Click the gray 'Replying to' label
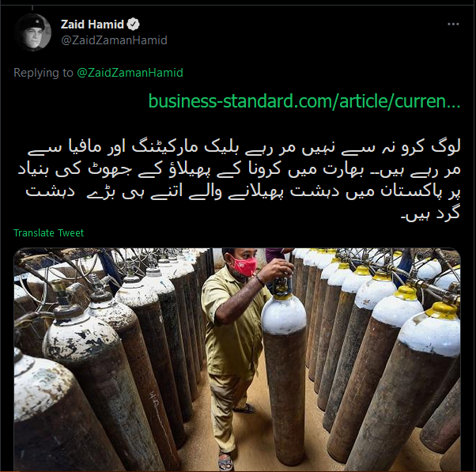Image resolution: width=476 pixels, height=472 pixels. click(x=43, y=73)
